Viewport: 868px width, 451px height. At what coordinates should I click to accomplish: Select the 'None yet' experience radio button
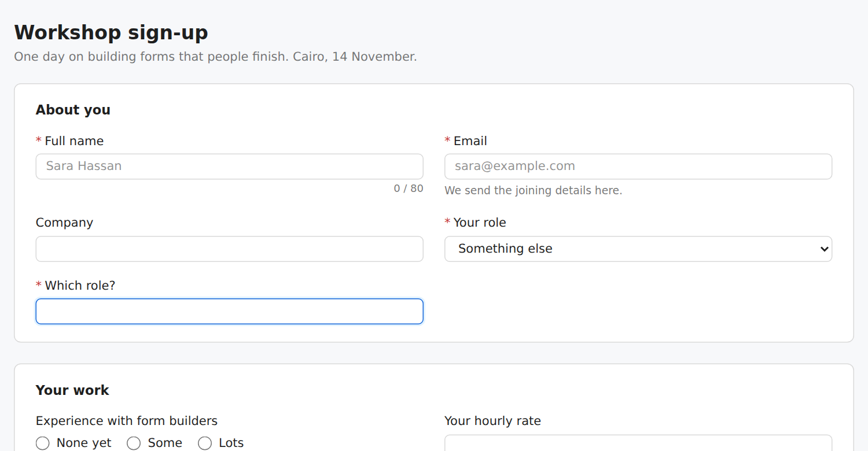pyautogui.click(x=43, y=443)
